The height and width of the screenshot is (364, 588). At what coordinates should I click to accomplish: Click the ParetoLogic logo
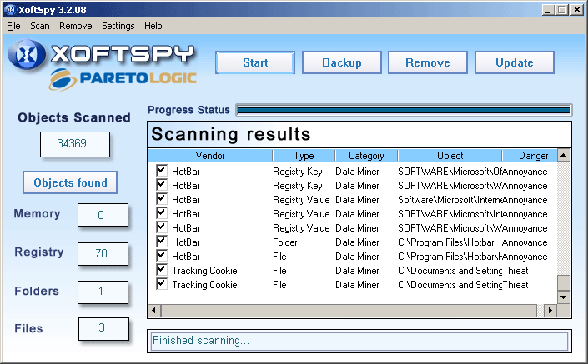tap(123, 79)
